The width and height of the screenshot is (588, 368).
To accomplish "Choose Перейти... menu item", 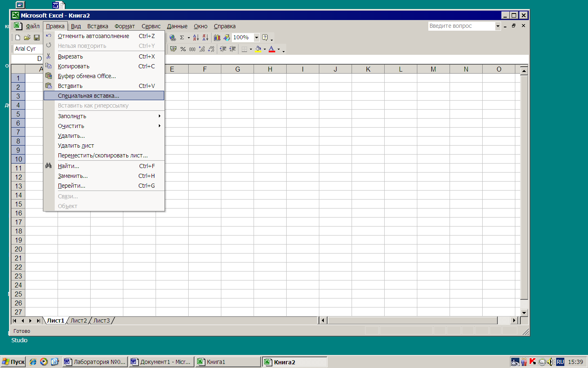I will [104, 186].
